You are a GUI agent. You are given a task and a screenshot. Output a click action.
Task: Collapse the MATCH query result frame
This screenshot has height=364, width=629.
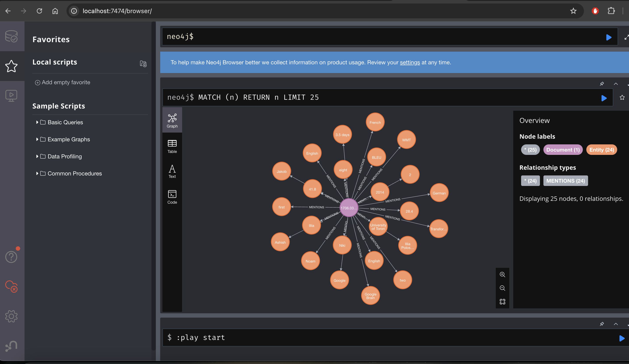pyautogui.click(x=615, y=84)
